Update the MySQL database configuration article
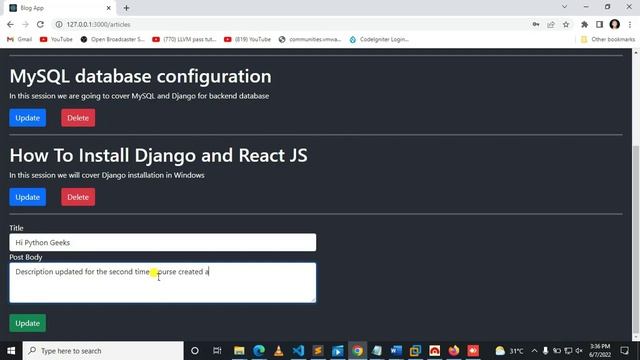Image resolution: width=640 pixels, height=360 pixels. 28,118
